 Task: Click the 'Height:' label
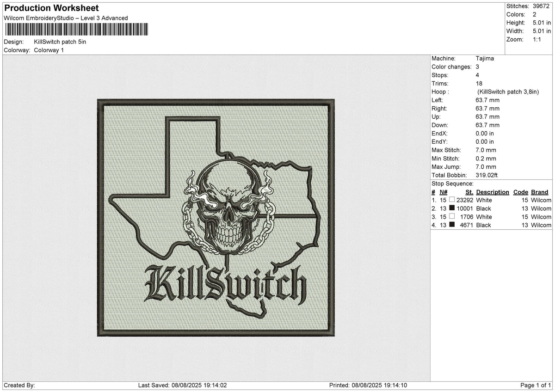coord(516,23)
